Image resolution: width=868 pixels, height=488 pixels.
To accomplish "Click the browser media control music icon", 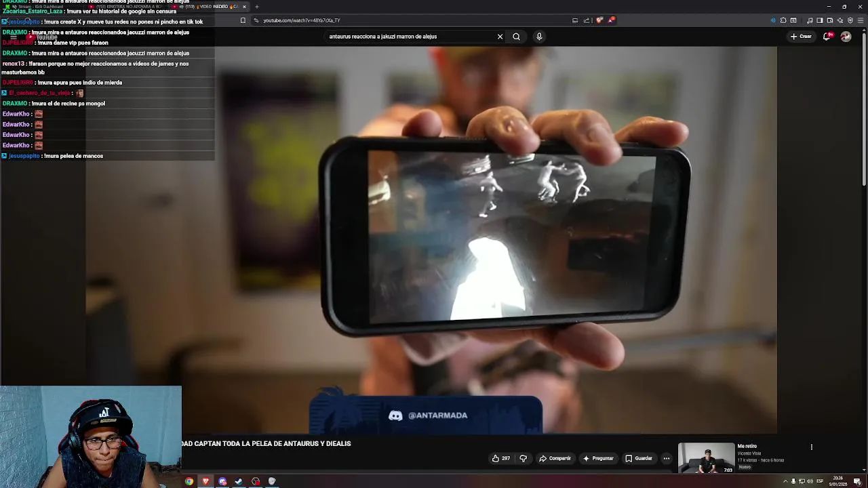I will click(810, 20).
